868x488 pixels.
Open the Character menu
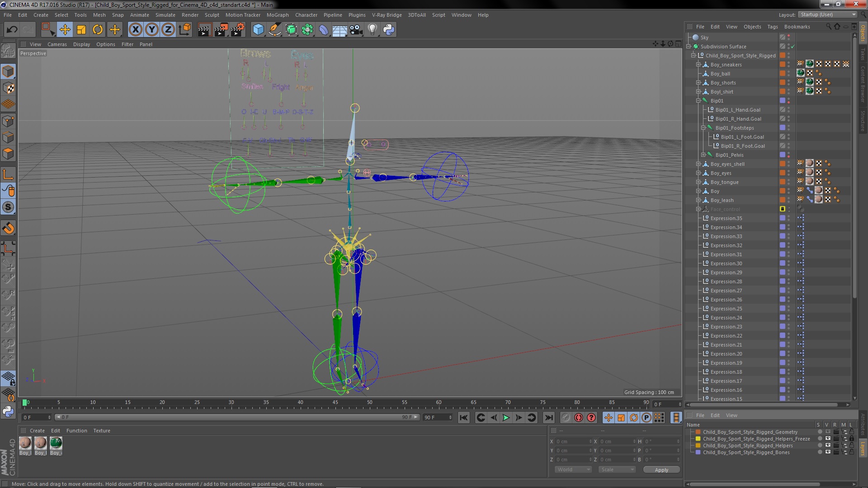click(306, 15)
